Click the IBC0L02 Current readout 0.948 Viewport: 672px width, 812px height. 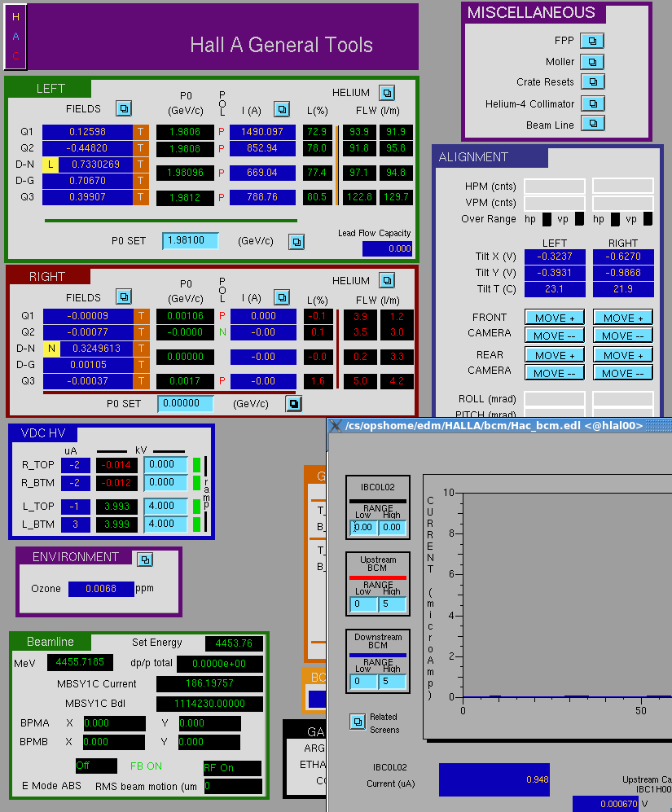[494, 779]
